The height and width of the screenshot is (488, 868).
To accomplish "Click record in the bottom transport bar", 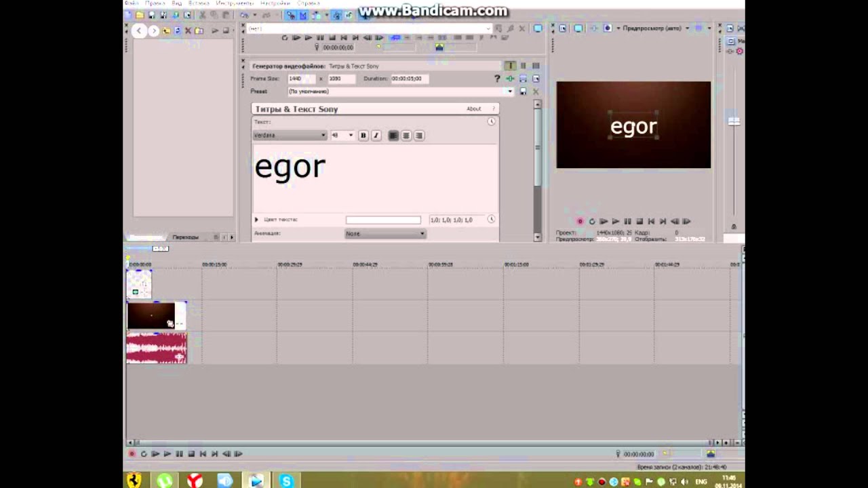I will (x=132, y=454).
